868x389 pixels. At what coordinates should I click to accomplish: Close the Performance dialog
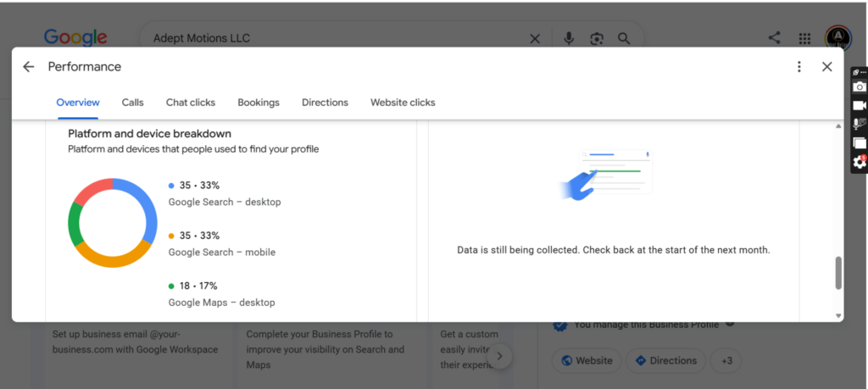(827, 67)
